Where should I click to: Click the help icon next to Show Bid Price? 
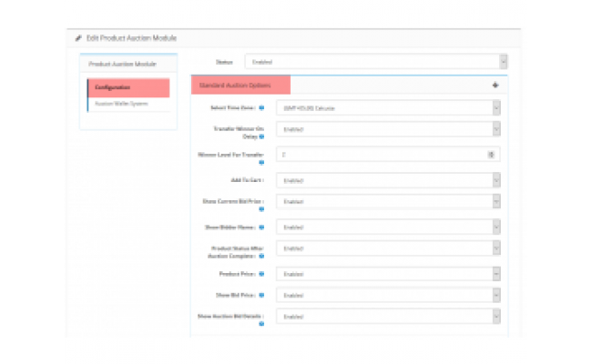click(261, 296)
